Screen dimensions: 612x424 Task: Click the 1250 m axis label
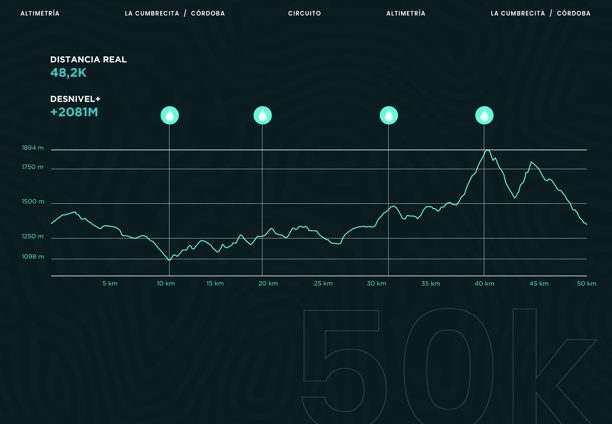tap(33, 237)
